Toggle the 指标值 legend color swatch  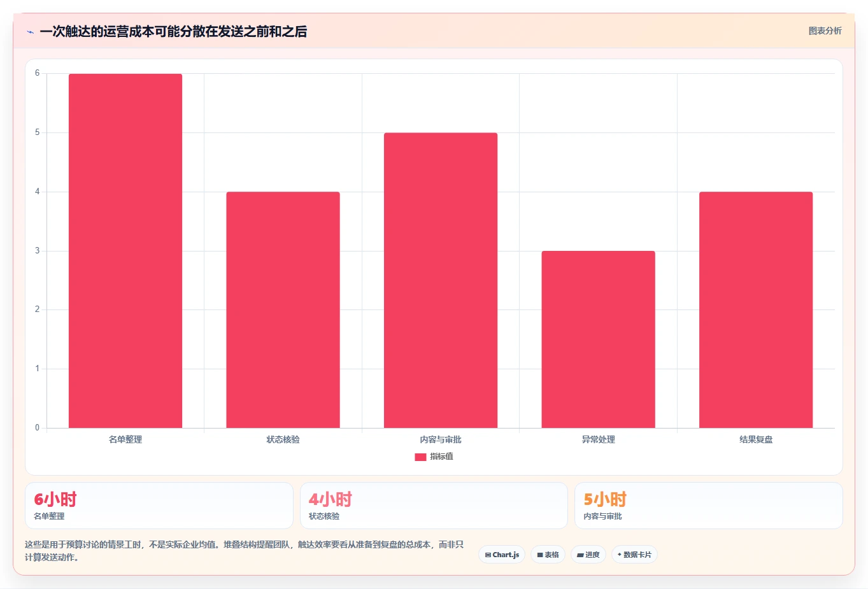point(420,457)
